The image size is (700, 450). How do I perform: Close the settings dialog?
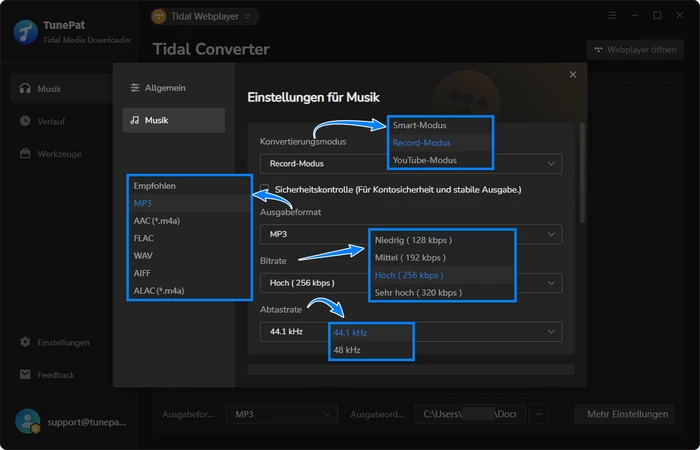pyautogui.click(x=573, y=75)
